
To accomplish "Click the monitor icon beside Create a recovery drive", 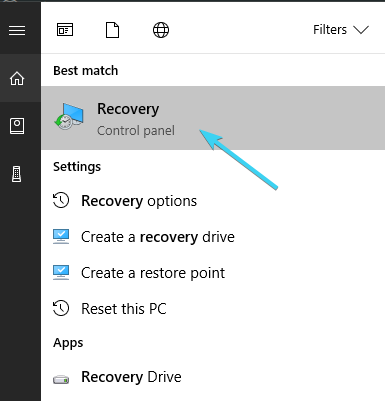I will point(61,237).
